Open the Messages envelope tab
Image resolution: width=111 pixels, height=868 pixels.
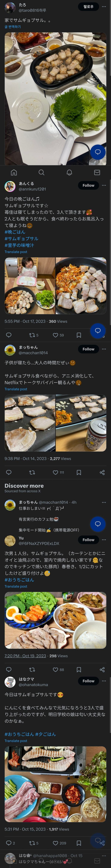(x=97, y=173)
